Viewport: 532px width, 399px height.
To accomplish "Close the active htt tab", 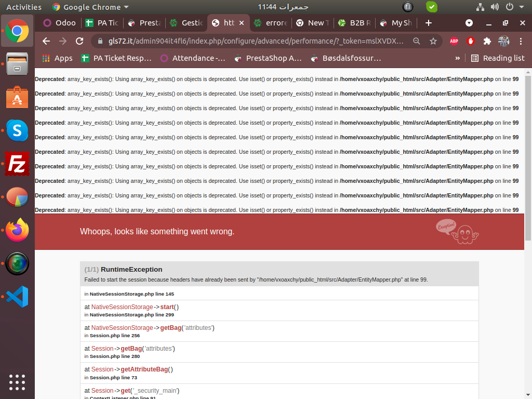I will click(242, 23).
